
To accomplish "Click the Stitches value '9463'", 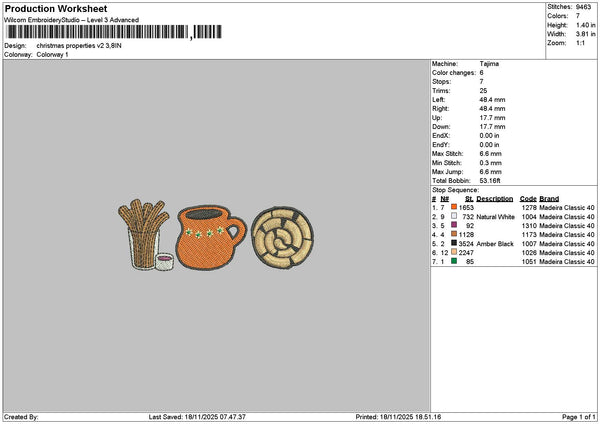I will (x=584, y=7).
